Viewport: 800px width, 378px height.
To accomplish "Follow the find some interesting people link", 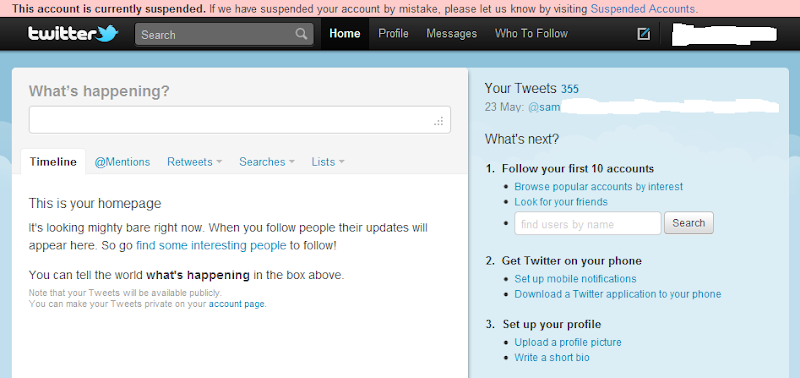I will point(211,245).
